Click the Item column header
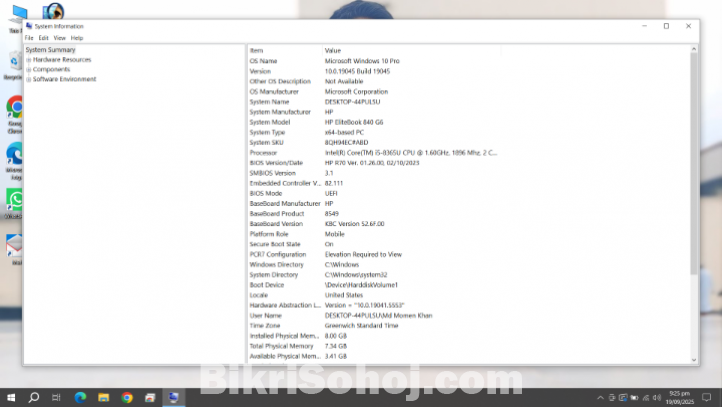The width and height of the screenshot is (722, 407). pyautogui.click(x=285, y=51)
